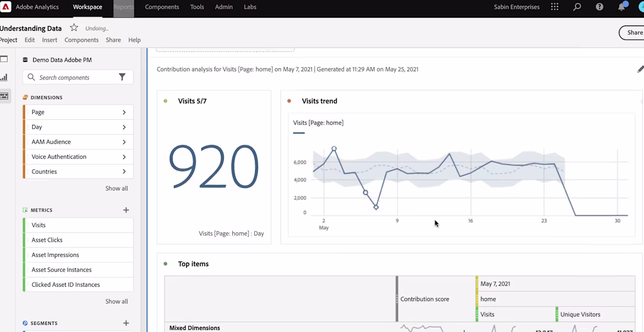Click the Visits [Page: home] chart legend
This screenshot has width=644, height=332.
coord(318,123)
